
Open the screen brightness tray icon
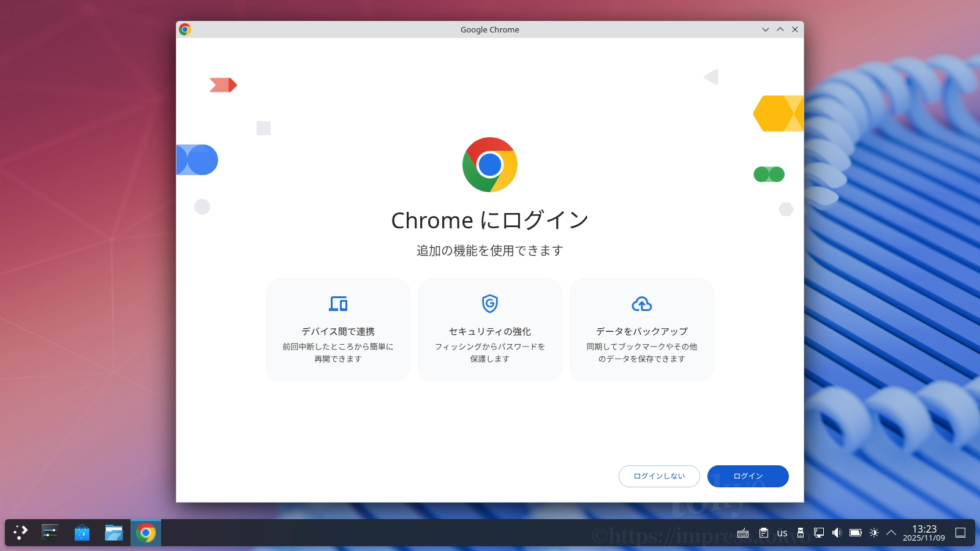[x=874, y=533]
